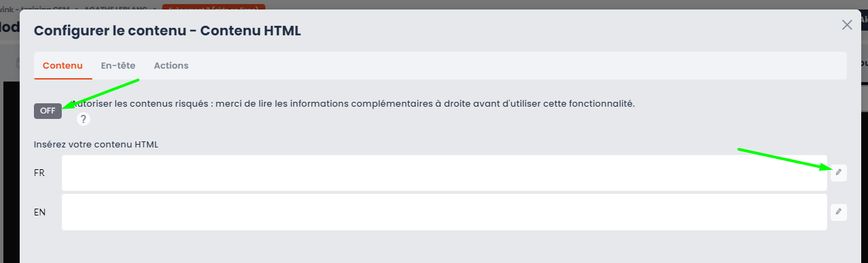The width and height of the screenshot is (868, 263).
Task: Enable the OFF risky content toggle
Action: 48,111
